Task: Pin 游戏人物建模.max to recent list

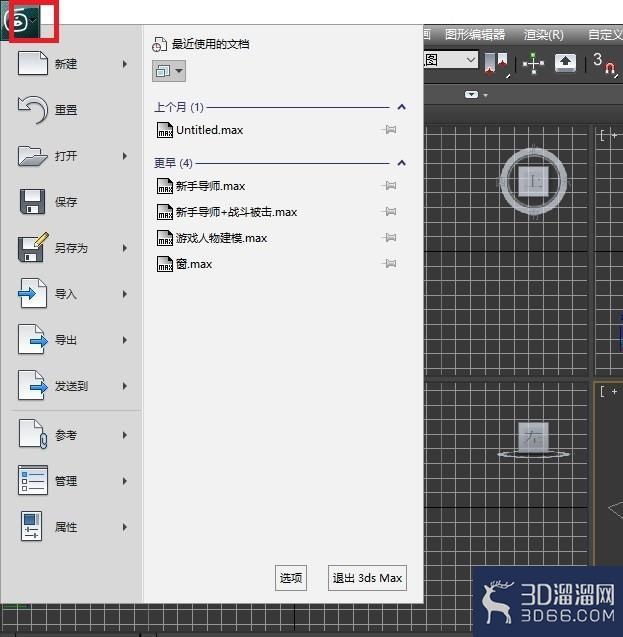Action: pyautogui.click(x=389, y=238)
